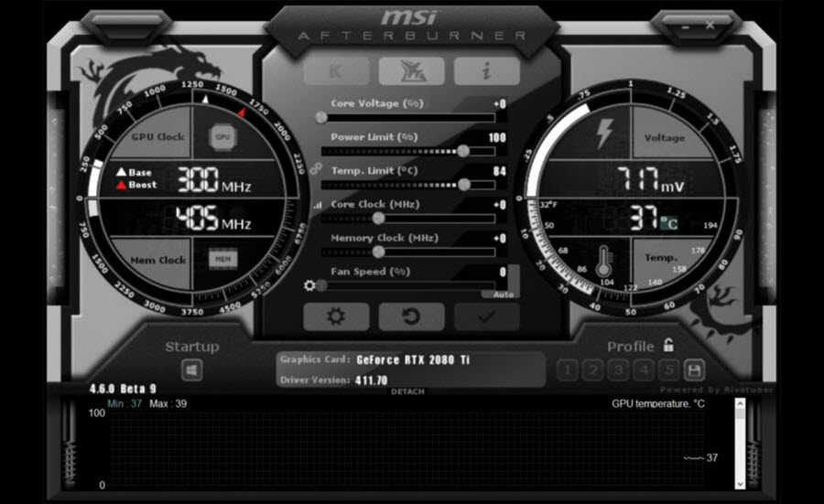824x504 pixels.
Task: Click the GPU chip icon in clock gauge
Action: pos(222,137)
